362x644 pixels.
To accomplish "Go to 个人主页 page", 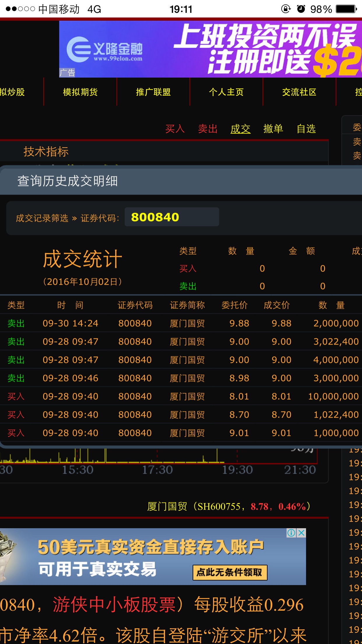I will click(x=226, y=92).
